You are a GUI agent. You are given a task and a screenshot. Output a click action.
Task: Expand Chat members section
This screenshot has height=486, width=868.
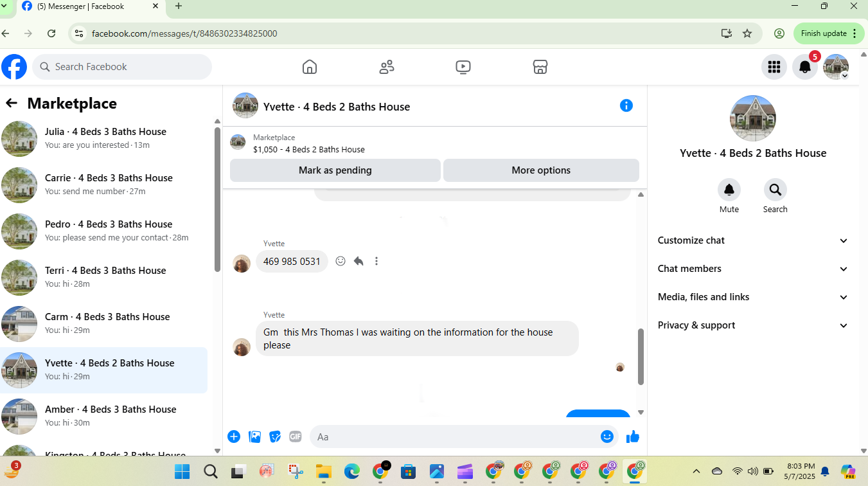[x=753, y=269]
